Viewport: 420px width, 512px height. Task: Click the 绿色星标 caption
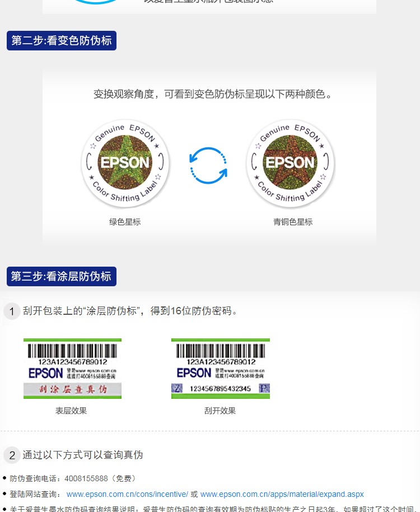click(x=125, y=222)
